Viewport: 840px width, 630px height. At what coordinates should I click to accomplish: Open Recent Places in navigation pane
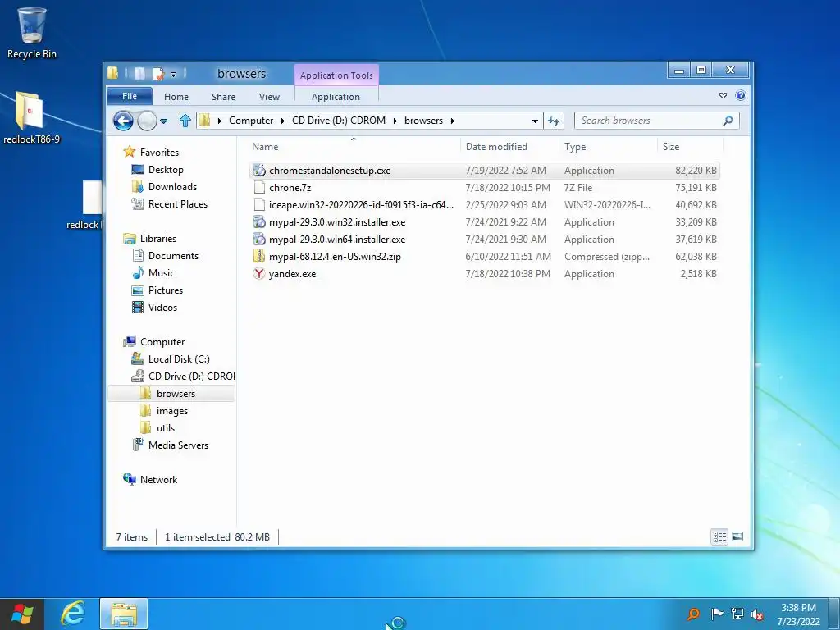click(178, 203)
